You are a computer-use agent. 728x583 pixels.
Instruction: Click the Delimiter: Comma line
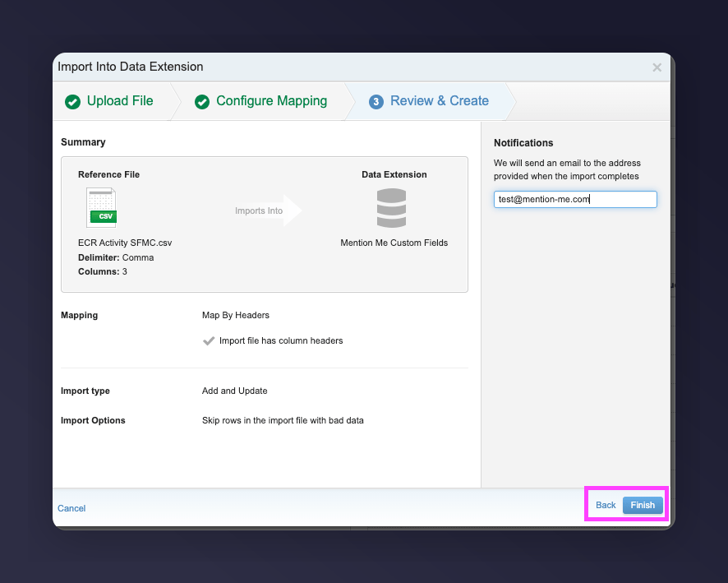pos(116,258)
